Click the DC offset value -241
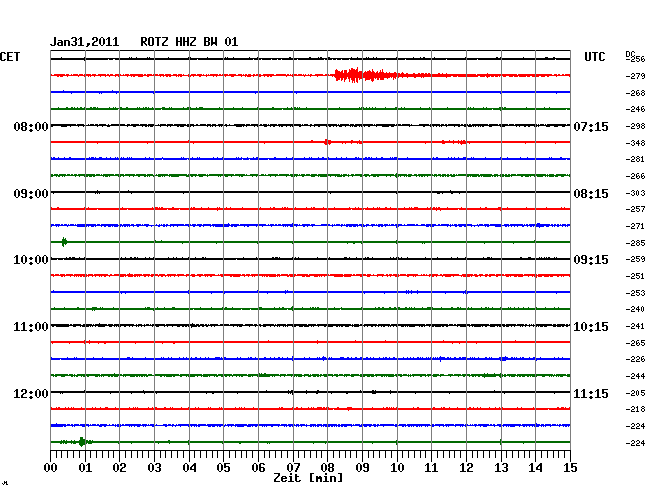650x494 pixels. (635, 326)
